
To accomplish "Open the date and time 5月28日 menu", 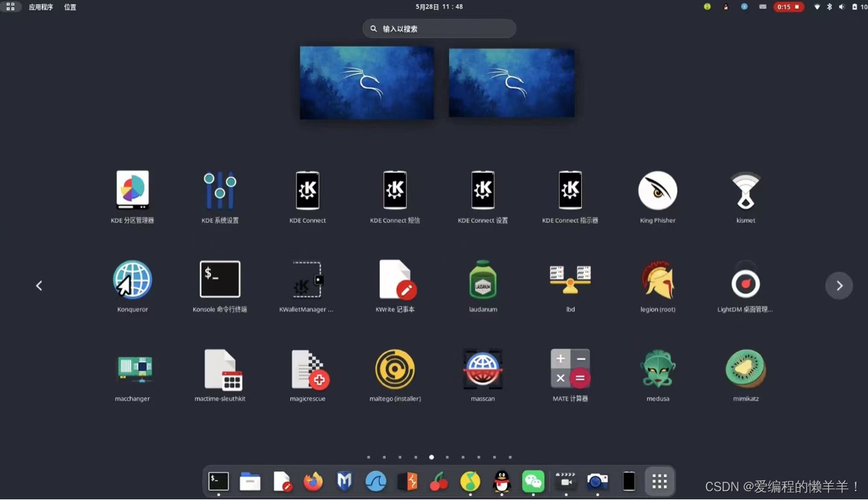I will [439, 7].
